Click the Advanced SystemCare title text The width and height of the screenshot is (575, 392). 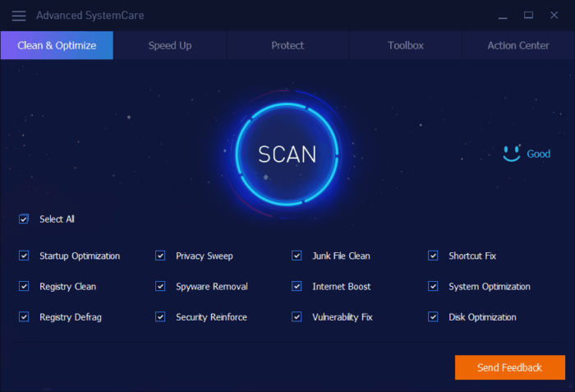(90, 16)
